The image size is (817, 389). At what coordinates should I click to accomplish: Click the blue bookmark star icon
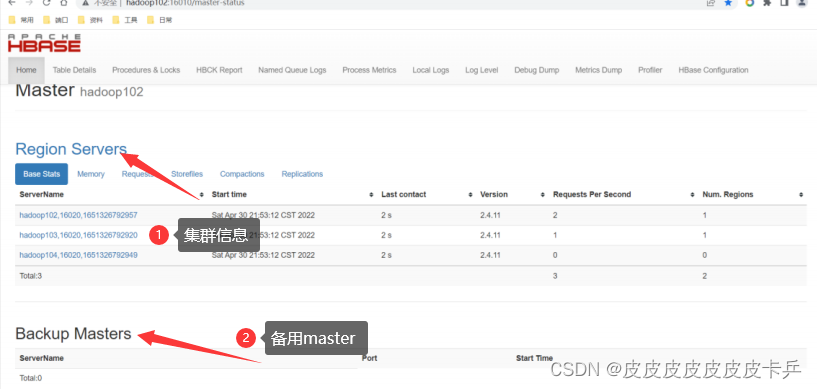click(x=728, y=3)
